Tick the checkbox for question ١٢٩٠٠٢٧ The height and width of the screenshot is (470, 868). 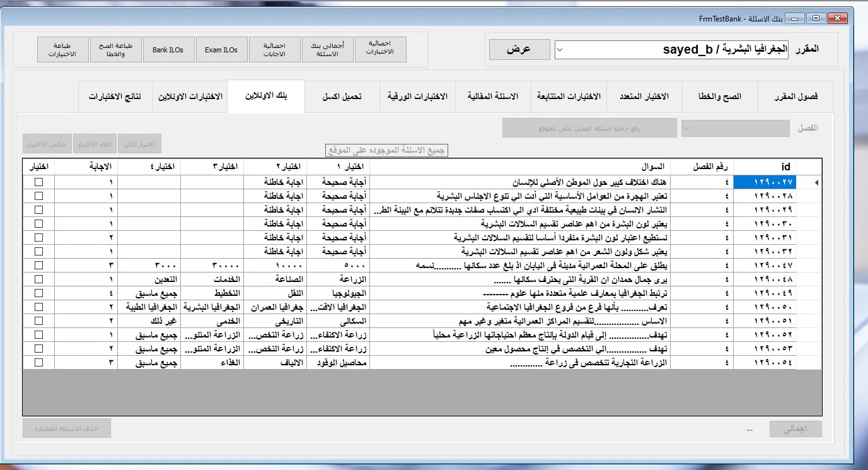(39, 182)
